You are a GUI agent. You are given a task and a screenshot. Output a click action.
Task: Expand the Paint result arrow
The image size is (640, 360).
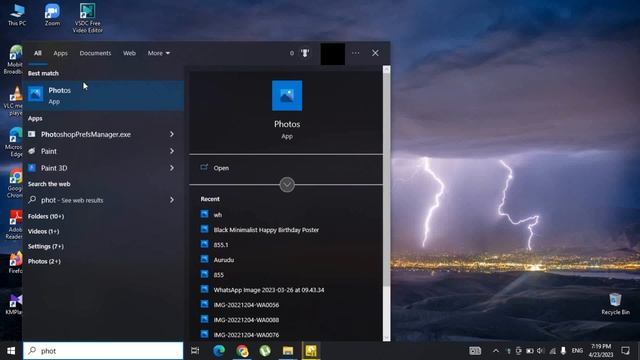coord(172,151)
